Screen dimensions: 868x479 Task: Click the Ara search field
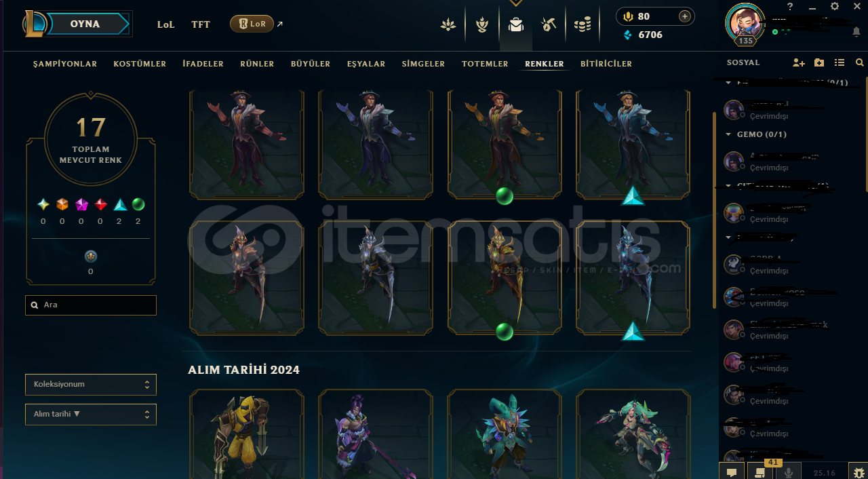coord(91,305)
